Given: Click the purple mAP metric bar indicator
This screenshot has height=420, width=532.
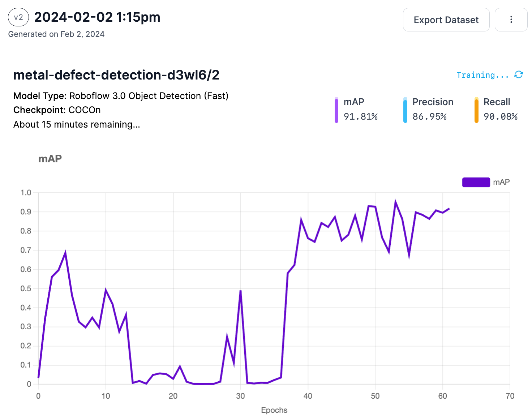Looking at the screenshot, I should pyautogui.click(x=336, y=110).
